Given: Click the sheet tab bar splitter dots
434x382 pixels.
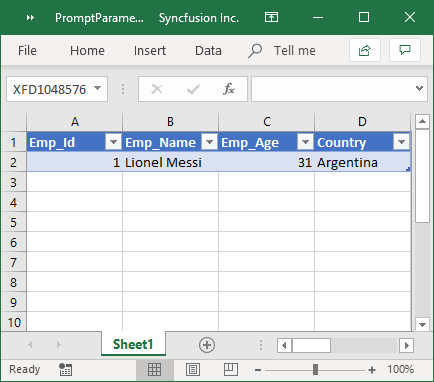Looking at the screenshot, I should pyautogui.click(x=261, y=345).
